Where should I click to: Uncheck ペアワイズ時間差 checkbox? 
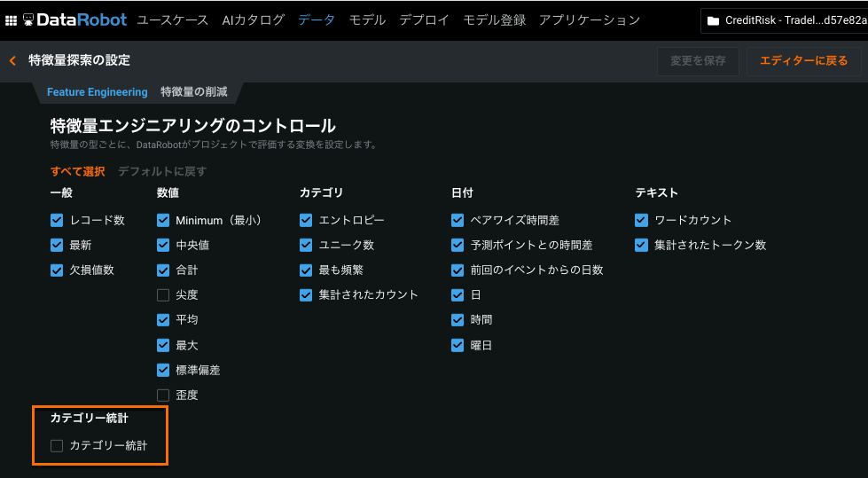pyautogui.click(x=457, y=220)
